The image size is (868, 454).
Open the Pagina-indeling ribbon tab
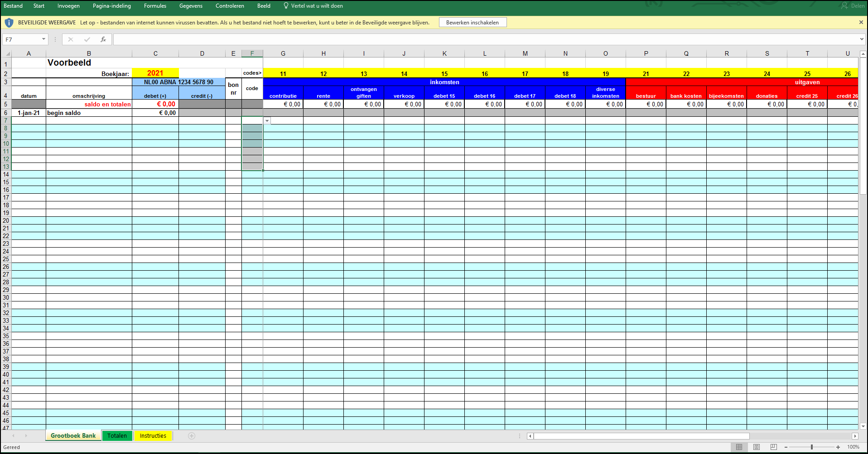pyautogui.click(x=112, y=6)
